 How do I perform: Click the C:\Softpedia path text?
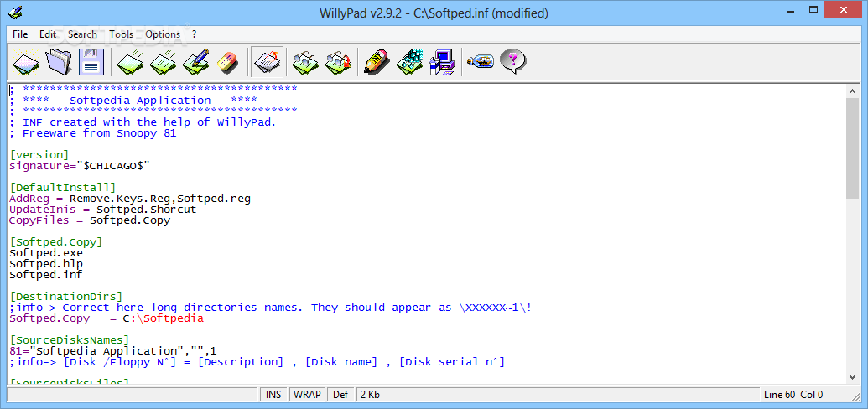coord(164,318)
